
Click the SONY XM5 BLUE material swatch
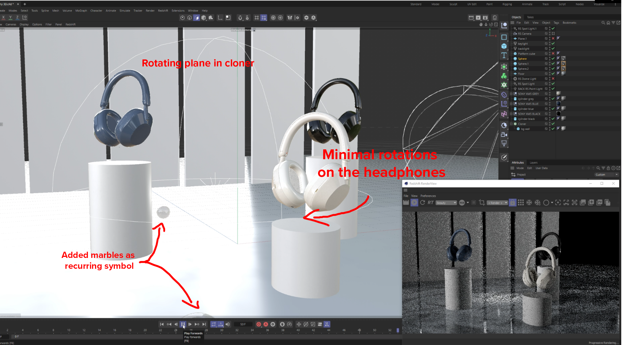pos(558,104)
